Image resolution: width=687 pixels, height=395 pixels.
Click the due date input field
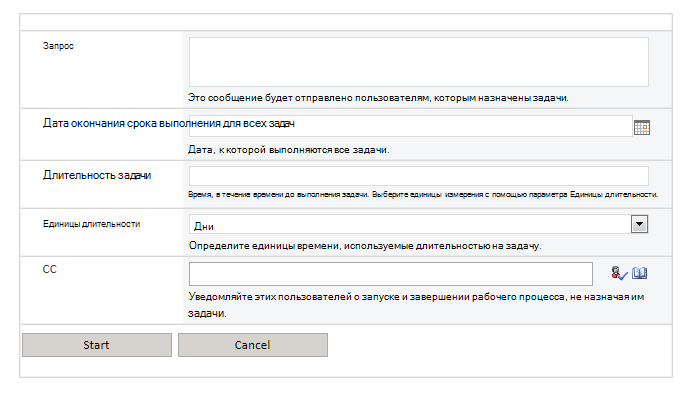click(x=411, y=126)
